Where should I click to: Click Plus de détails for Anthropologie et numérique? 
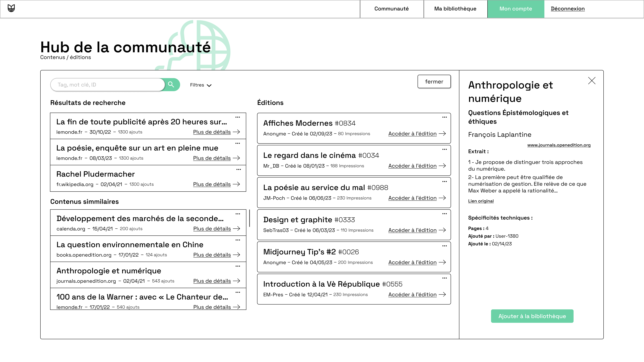point(212,281)
